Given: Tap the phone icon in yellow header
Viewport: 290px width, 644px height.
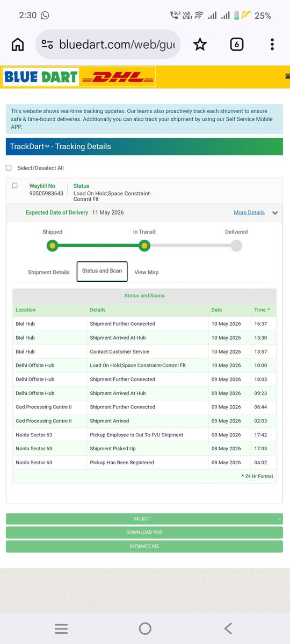Looking at the screenshot, I should pyautogui.click(x=287, y=77).
